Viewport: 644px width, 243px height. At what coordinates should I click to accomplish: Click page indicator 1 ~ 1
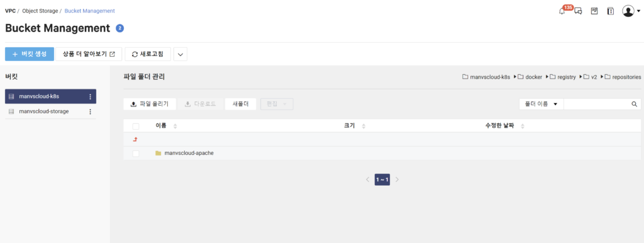coord(382,179)
